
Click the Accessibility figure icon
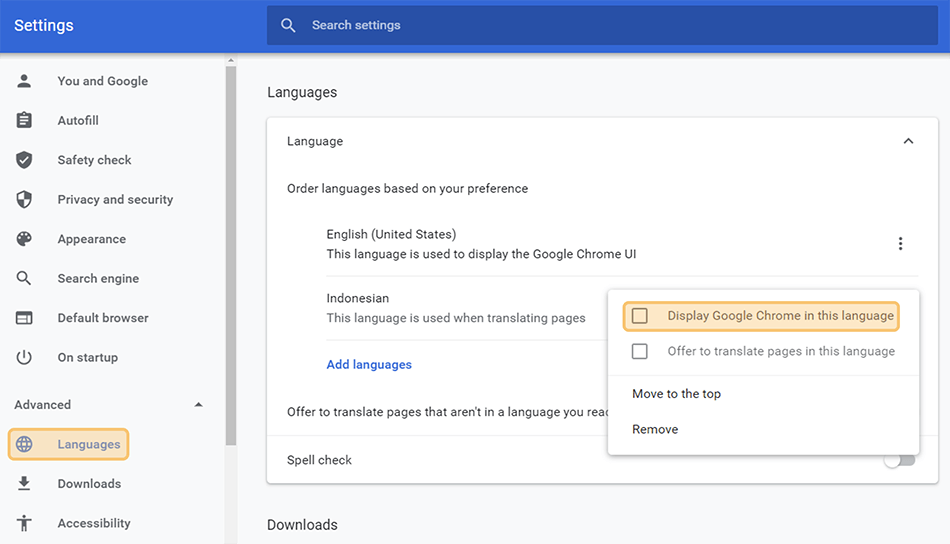(x=24, y=523)
